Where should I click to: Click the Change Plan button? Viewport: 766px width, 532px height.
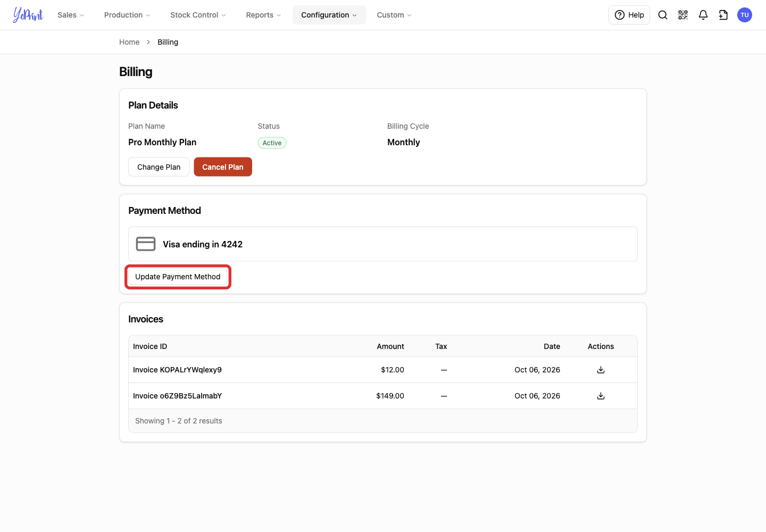click(159, 167)
